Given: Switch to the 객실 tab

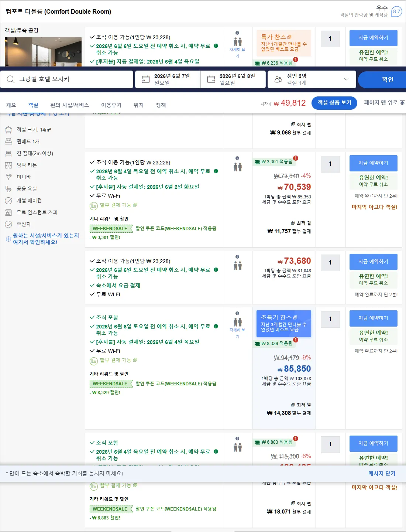Looking at the screenshot, I should tap(33, 105).
